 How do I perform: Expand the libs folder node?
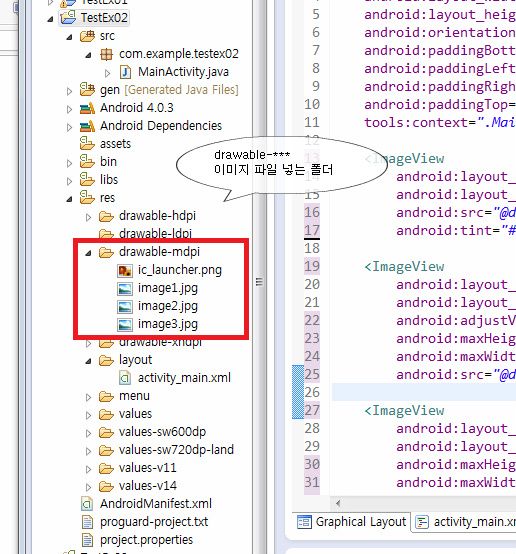[69, 181]
